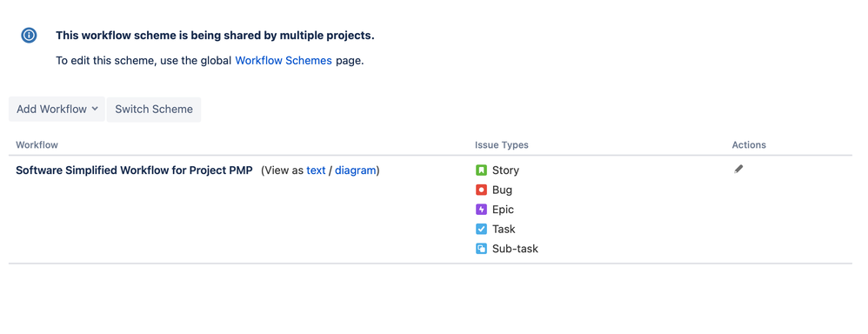This screenshot has height=334, width=868.
Task: Click the pencil edit icon under Actions
Action: (x=738, y=170)
